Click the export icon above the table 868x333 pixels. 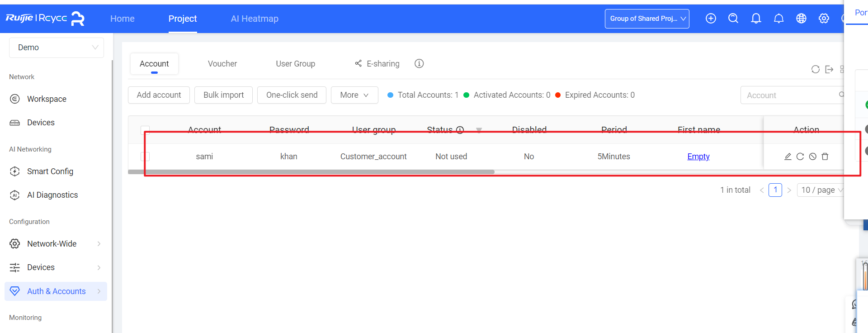point(829,69)
